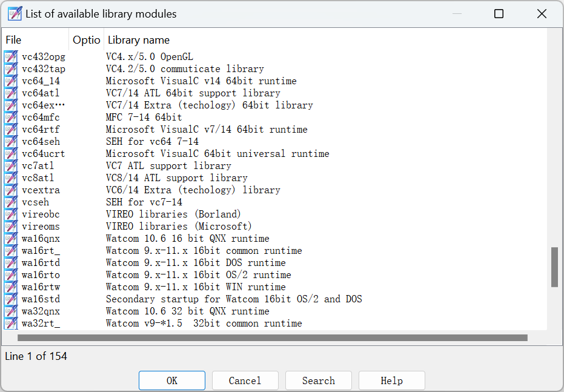Select 'Watcom 9.x-11.x 16bit common runtime'
This screenshot has width=564, height=392.
point(204,251)
